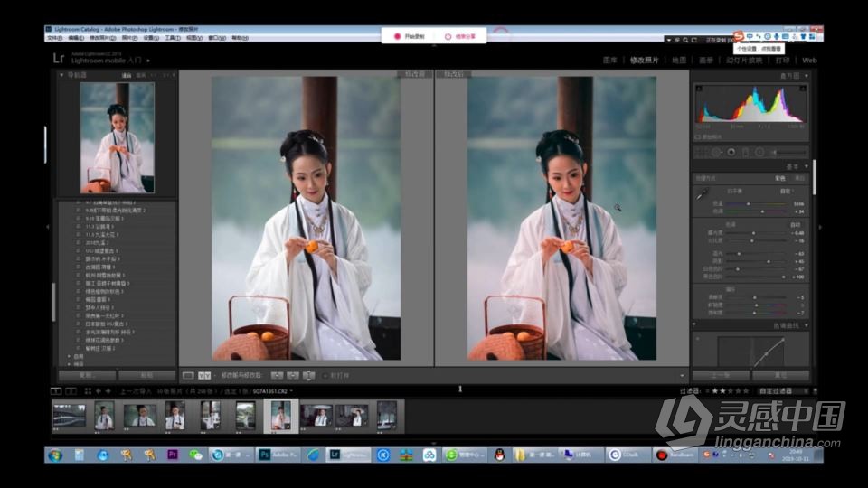Collapse the filmstrip using bottom edge arrow

click(x=433, y=443)
